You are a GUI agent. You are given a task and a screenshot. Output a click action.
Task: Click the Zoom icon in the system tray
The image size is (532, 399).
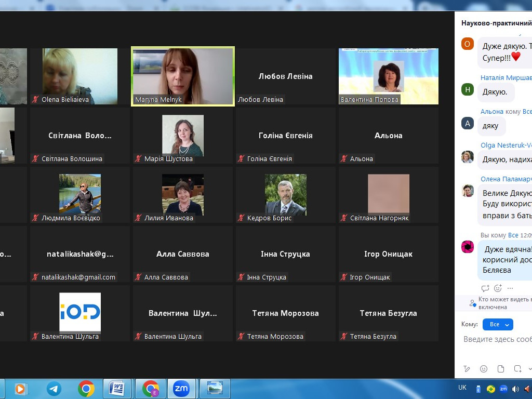click(x=503, y=389)
